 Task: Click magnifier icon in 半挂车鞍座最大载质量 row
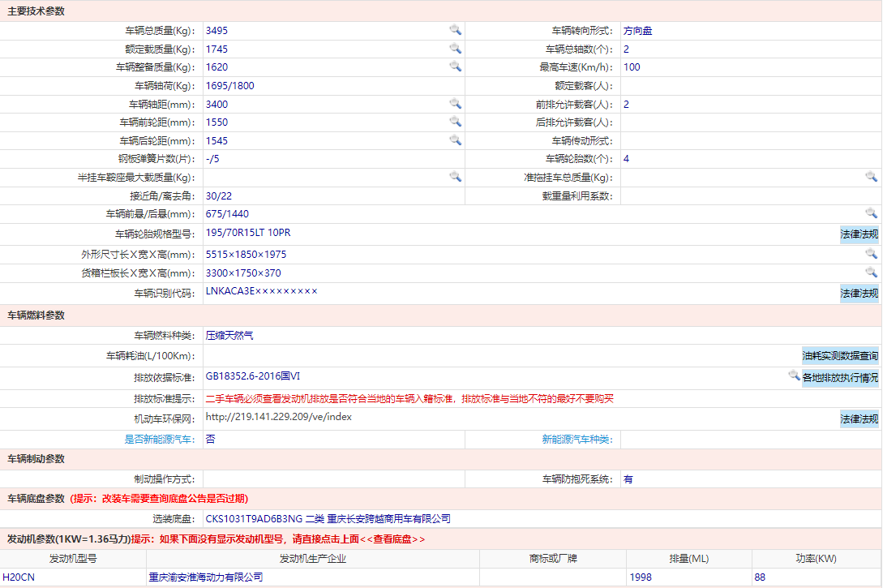pyautogui.click(x=456, y=177)
